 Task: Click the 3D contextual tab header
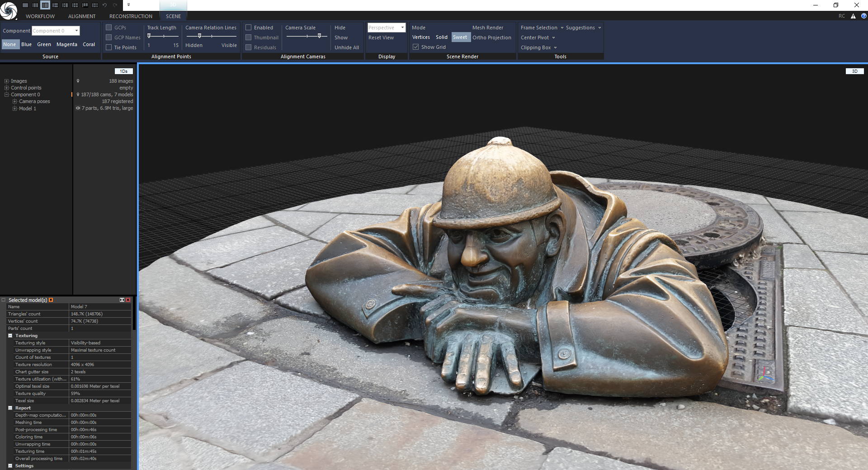click(173, 5)
